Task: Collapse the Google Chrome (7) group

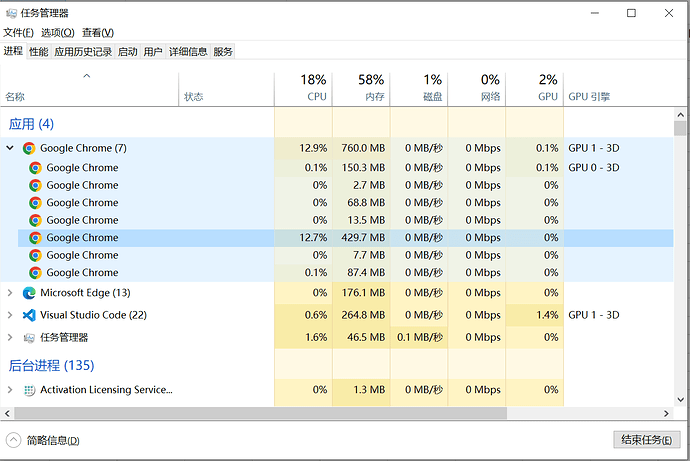Action: point(10,148)
